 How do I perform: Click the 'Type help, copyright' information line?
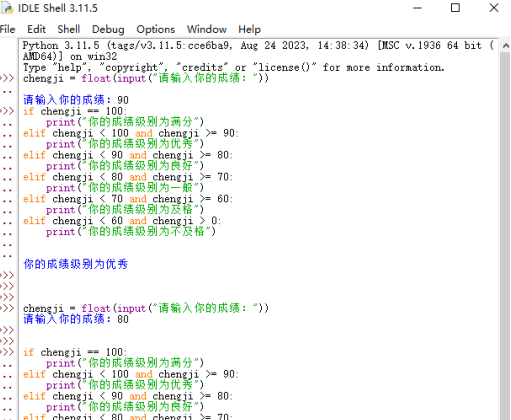click(234, 68)
